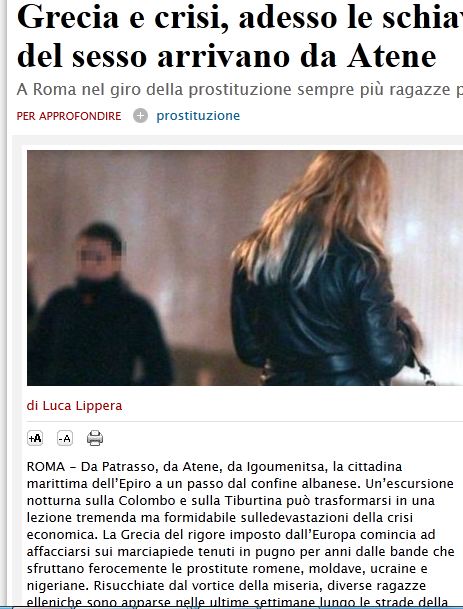
Task: Open the 'prostituzione' topic link
Action: [x=198, y=116]
